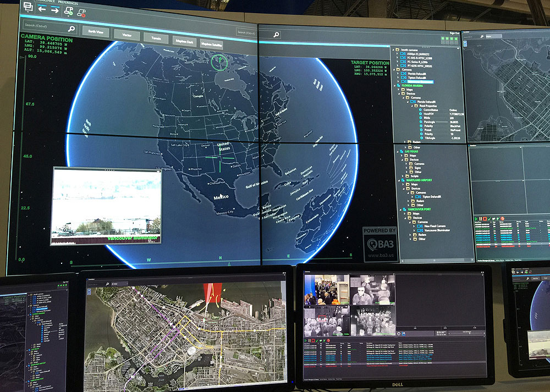Click the workspace layout windows icon
The image size is (550, 392).
[29, 7]
